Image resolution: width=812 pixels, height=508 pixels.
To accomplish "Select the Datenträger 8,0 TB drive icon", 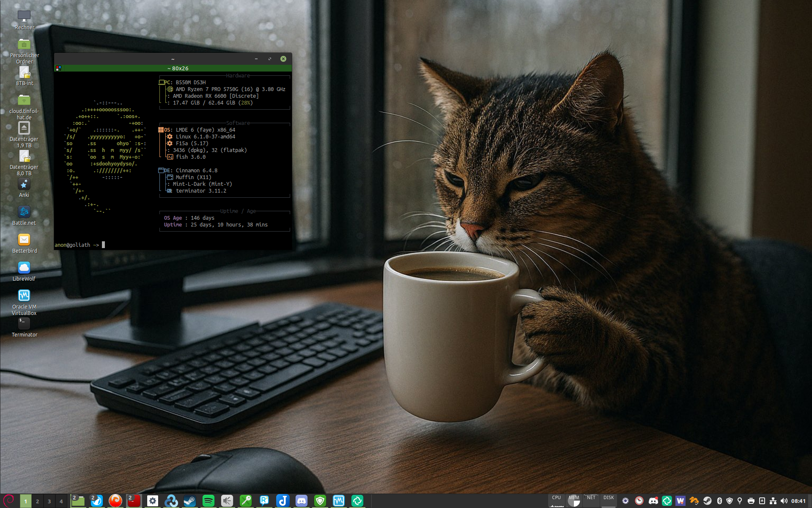I will [24, 163].
